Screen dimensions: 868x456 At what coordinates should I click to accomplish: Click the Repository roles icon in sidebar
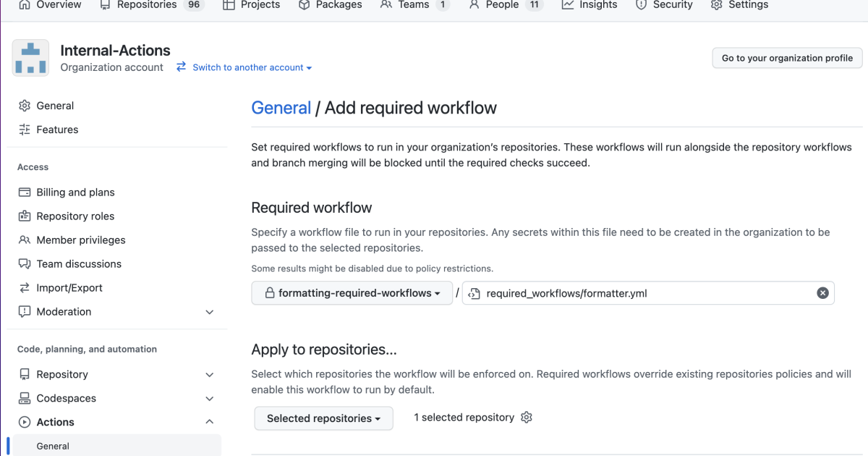pos(25,216)
